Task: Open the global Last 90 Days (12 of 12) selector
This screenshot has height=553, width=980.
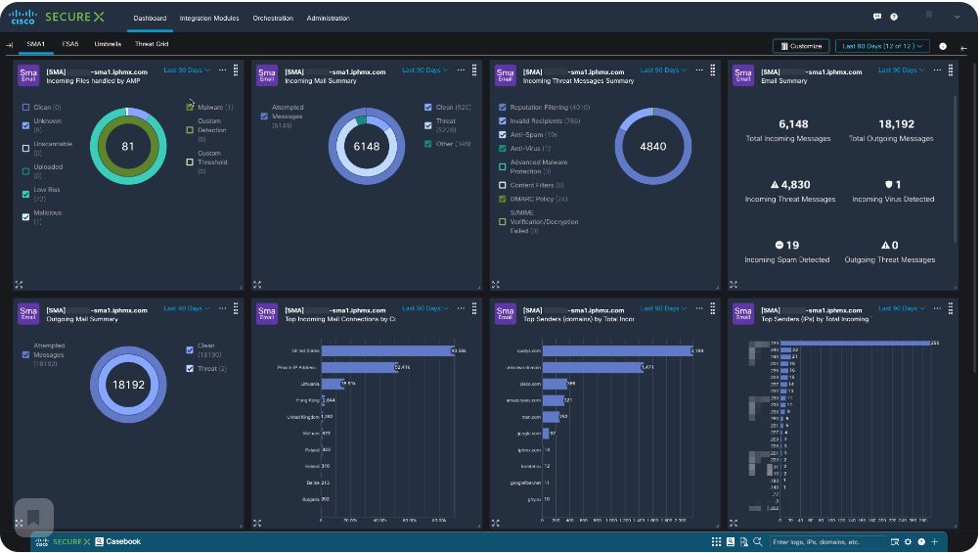Action: (x=882, y=46)
